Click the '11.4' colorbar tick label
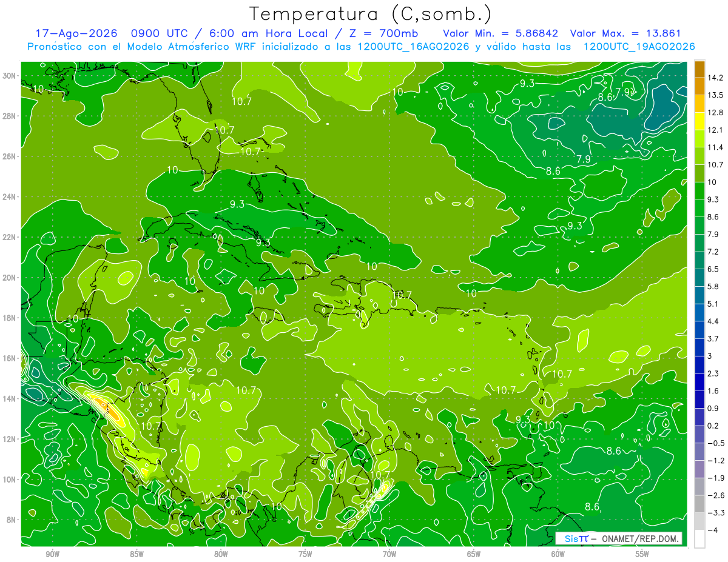Viewport: 728px width, 562px height. (x=715, y=147)
